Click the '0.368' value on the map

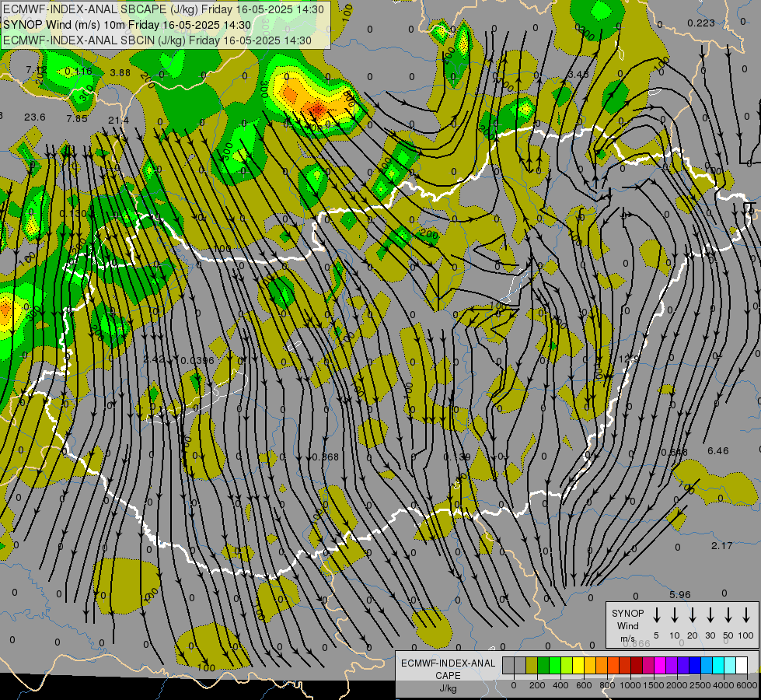325,457
